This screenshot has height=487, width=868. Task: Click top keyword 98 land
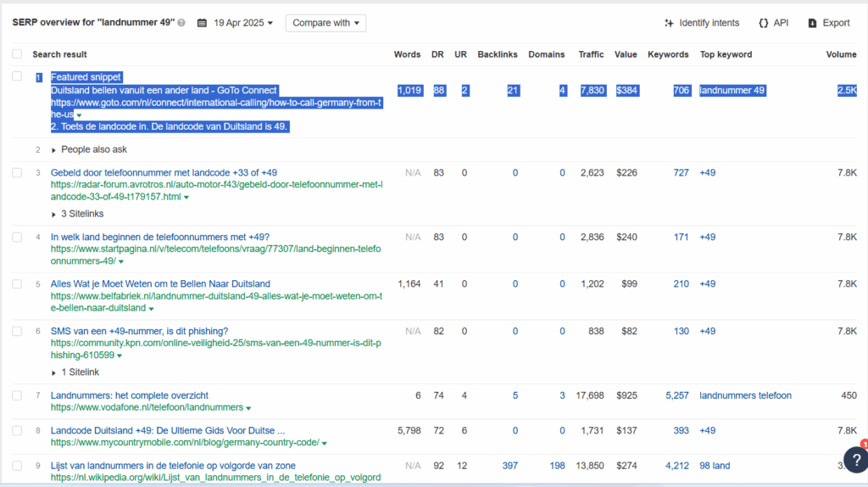(x=715, y=466)
